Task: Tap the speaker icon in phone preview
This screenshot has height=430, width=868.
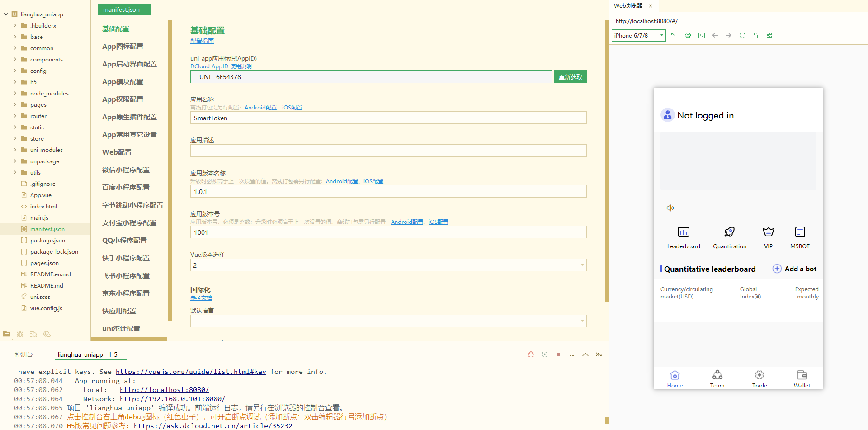Action: pos(670,208)
